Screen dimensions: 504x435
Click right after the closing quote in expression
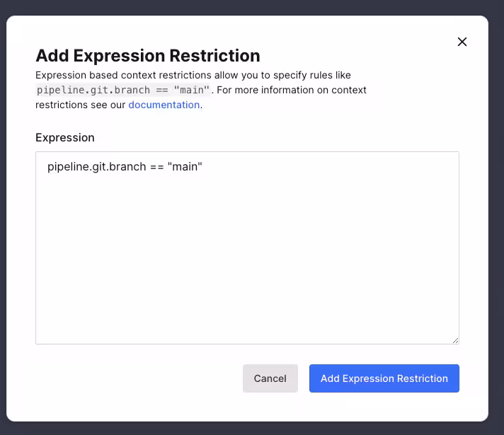coord(204,167)
